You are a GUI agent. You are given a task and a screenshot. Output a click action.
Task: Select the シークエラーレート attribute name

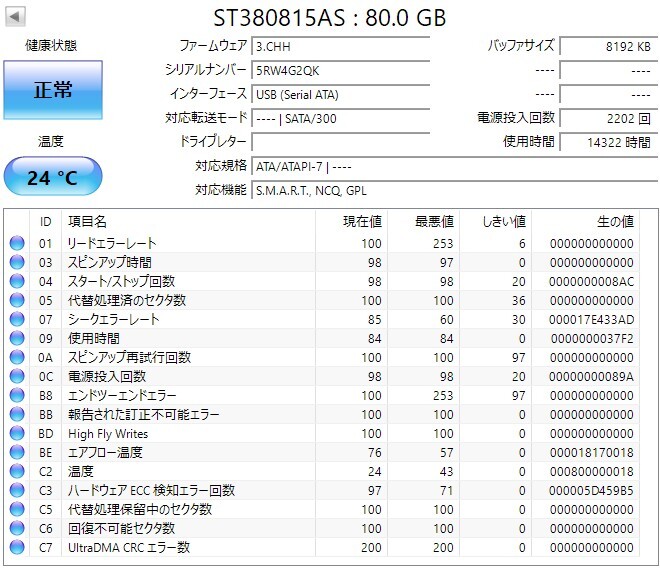coord(114,319)
